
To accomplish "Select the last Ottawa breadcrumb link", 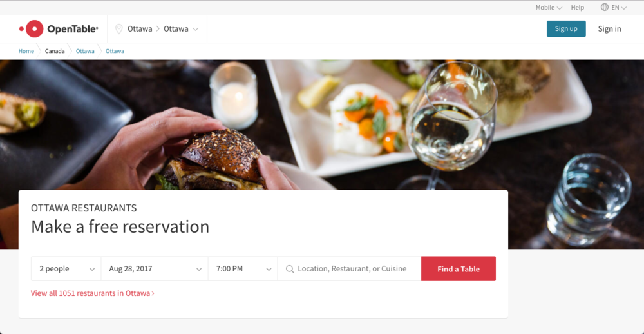I will pyautogui.click(x=115, y=51).
